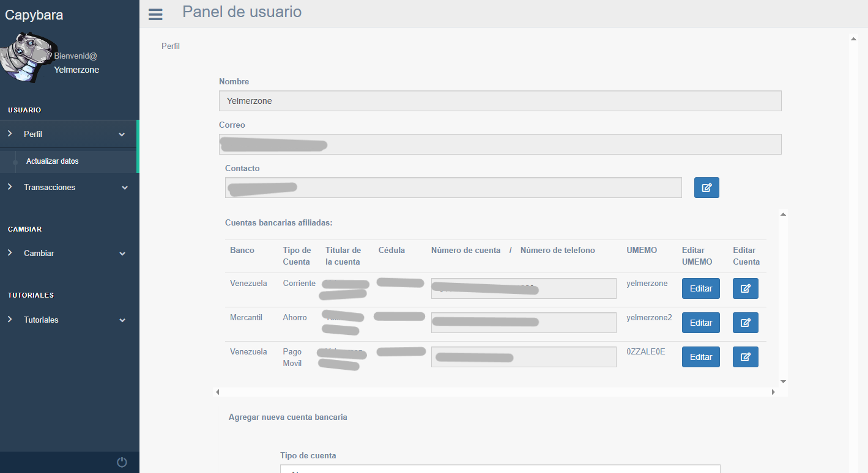Click right arrow icon before Tutoriales
The image size is (868, 473).
(x=10, y=319)
